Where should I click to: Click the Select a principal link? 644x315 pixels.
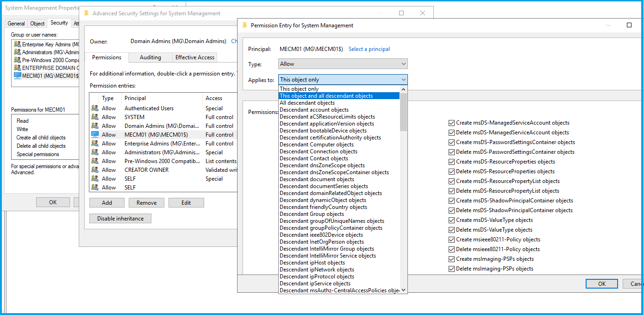click(x=369, y=49)
